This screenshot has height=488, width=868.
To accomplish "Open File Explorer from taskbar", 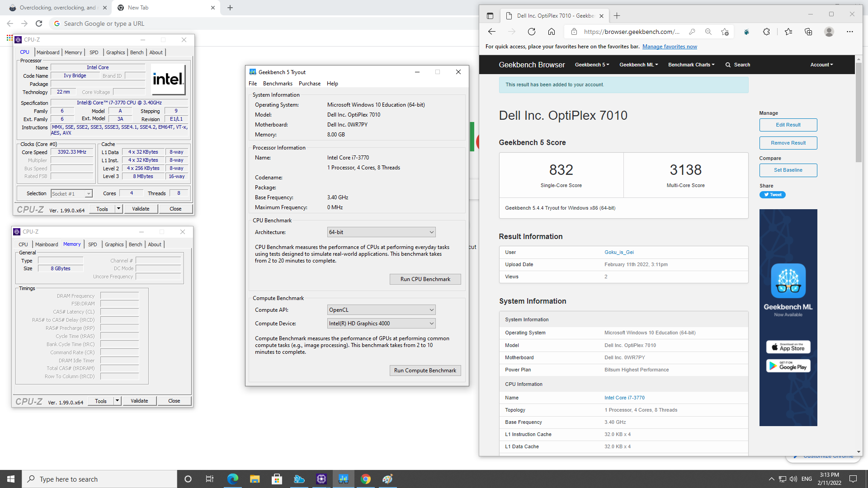I will 255,479.
